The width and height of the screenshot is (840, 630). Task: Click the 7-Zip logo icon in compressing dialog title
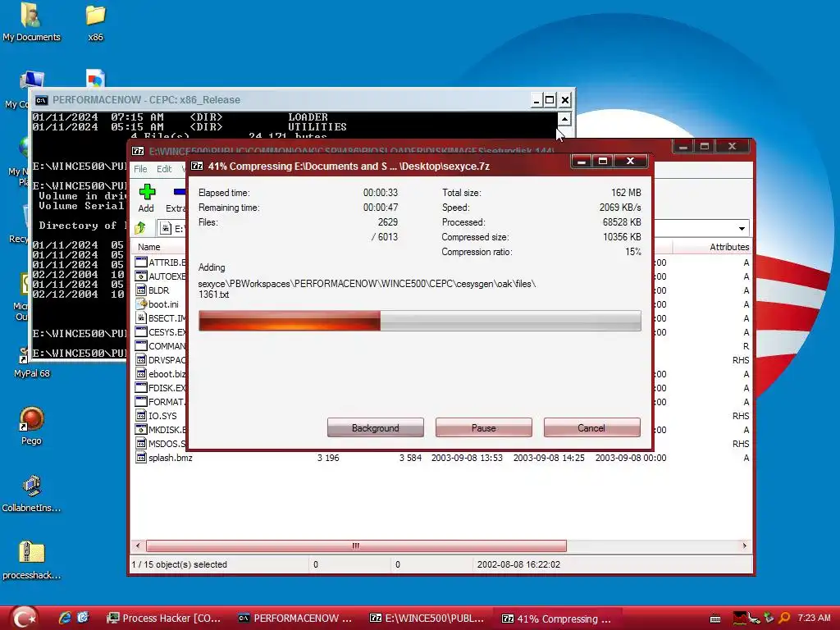point(197,166)
